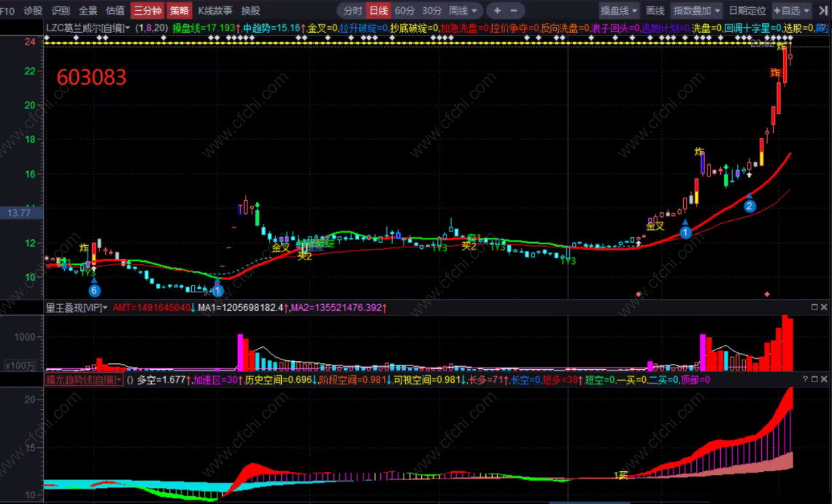Jump to latest with end arrow icon
Screen dimensions: 832x504
pyautogui.click(x=823, y=11)
